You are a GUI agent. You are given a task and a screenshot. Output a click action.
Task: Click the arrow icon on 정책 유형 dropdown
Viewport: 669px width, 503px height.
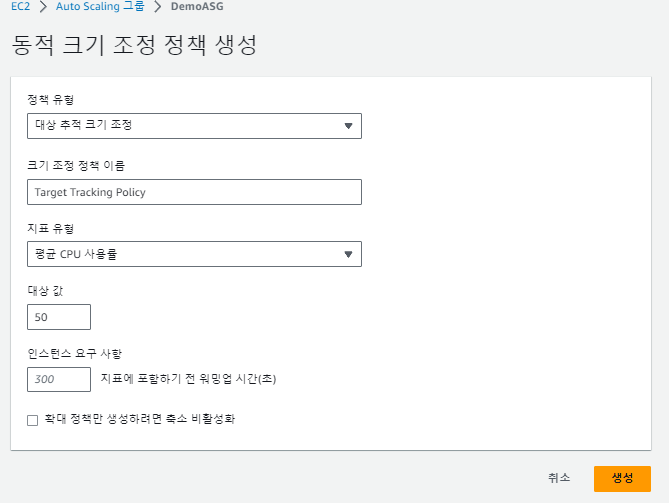(x=348, y=126)
